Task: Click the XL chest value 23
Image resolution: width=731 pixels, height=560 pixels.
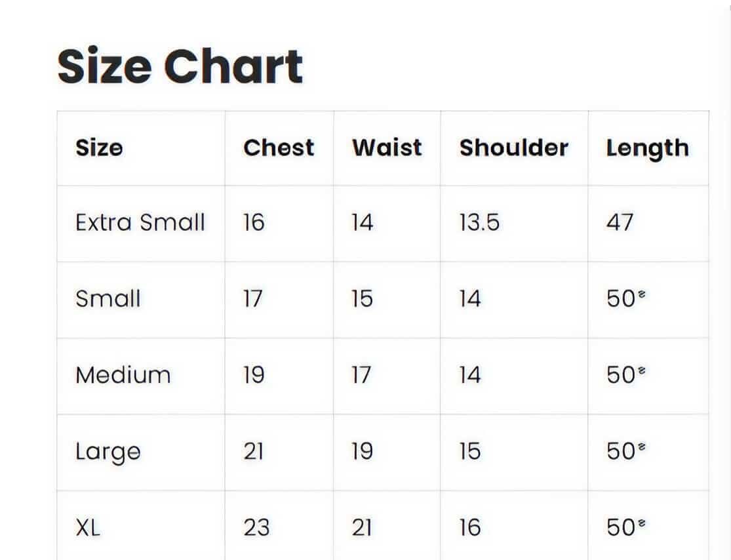Action: point(256,527)
